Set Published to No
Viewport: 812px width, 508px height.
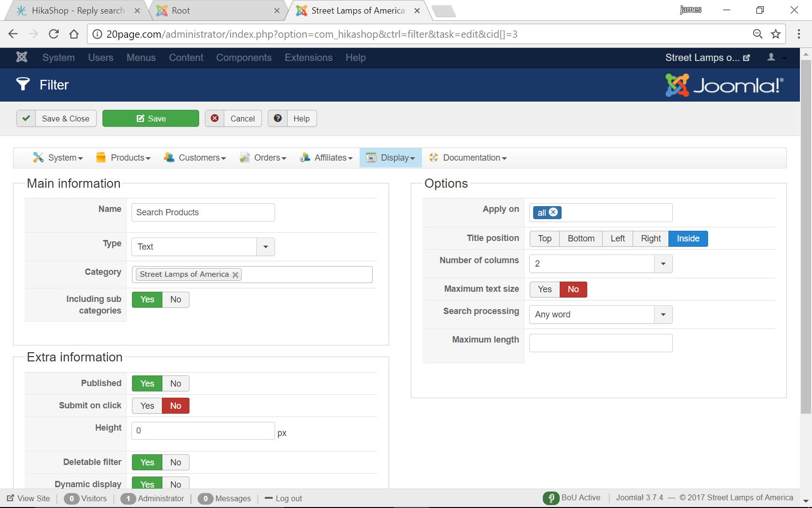coord(175,384)
